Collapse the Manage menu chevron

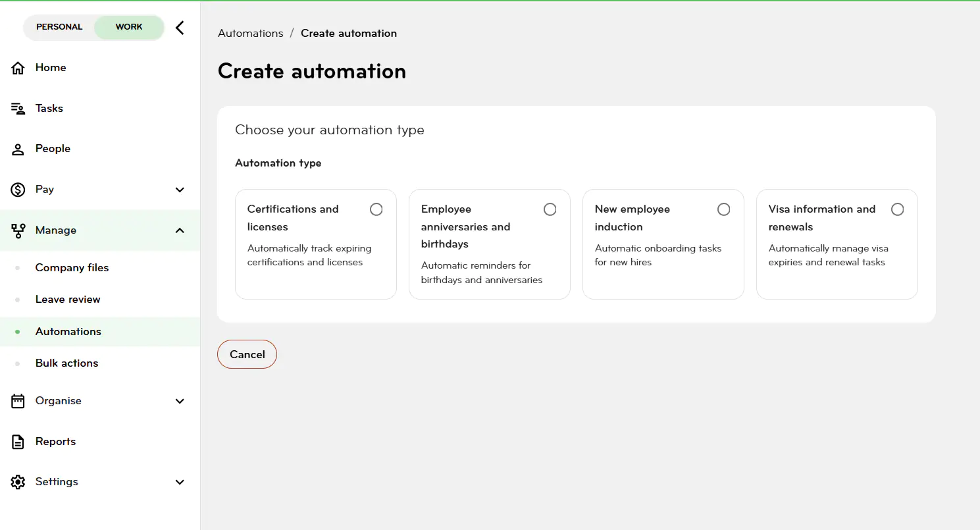click(180, 230)
